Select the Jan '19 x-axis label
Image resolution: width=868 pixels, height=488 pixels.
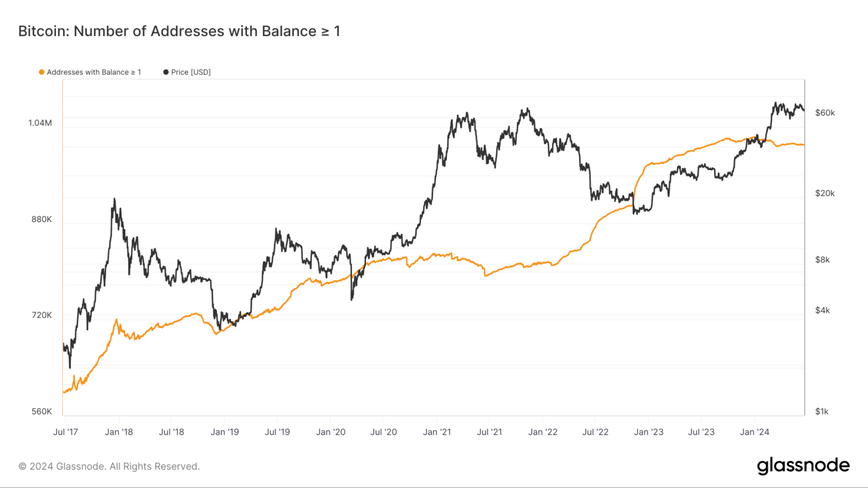coord(225,432)
